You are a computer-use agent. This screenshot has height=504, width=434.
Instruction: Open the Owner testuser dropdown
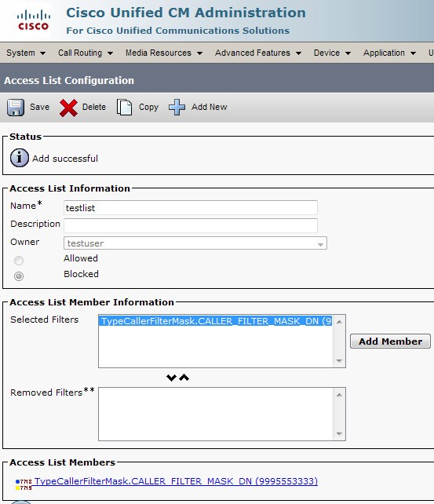coord(195,243)
